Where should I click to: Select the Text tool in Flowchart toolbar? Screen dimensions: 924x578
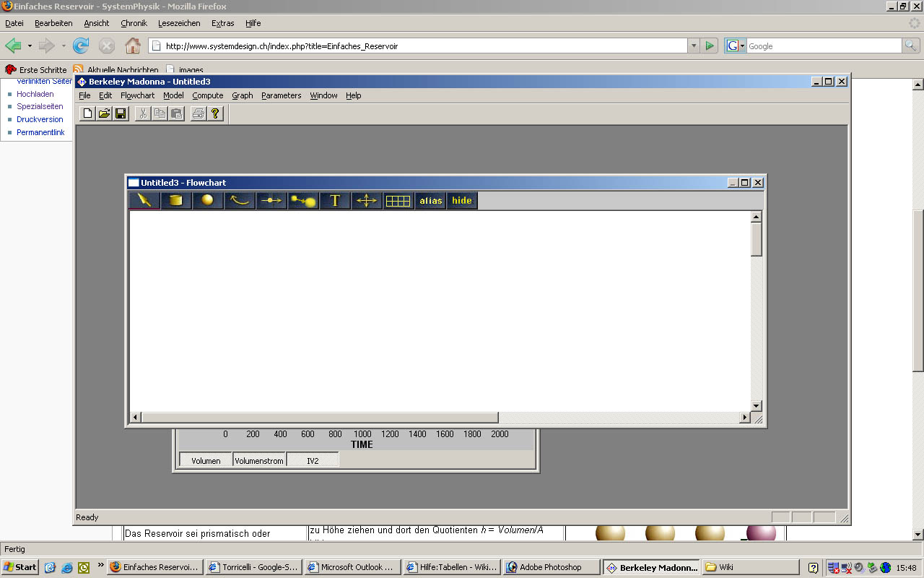tap(335, 200)
